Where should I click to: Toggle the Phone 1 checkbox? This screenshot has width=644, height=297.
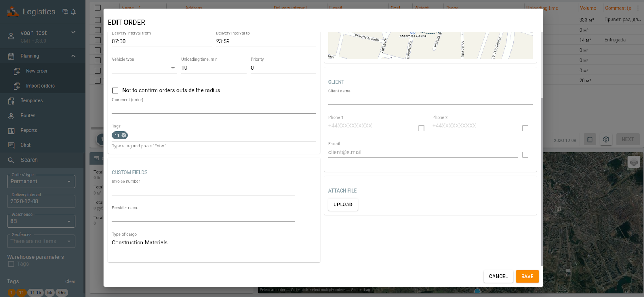coord(421,128)
